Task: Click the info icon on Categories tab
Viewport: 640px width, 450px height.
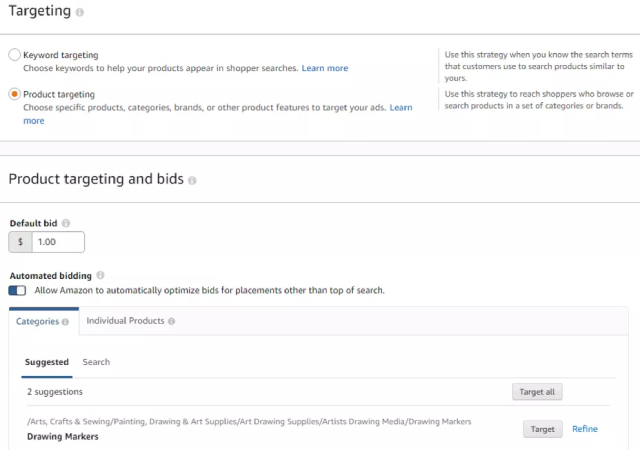Action: (65, 322)
